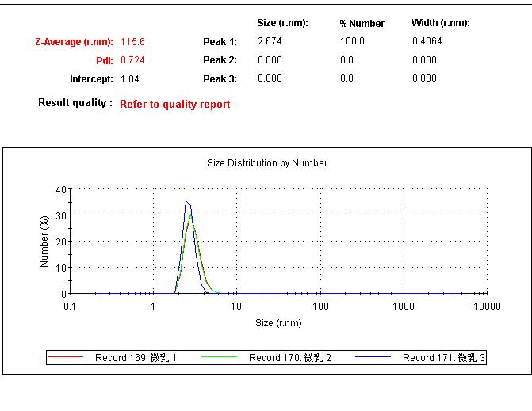Click the green line swatch for Record 170

click(219, 357)
